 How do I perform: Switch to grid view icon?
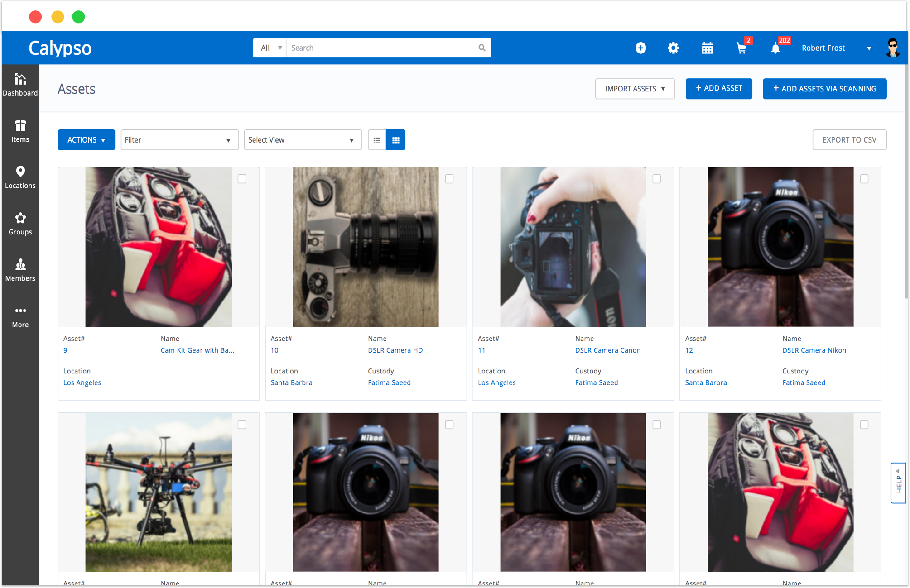[x=396, y=140]
